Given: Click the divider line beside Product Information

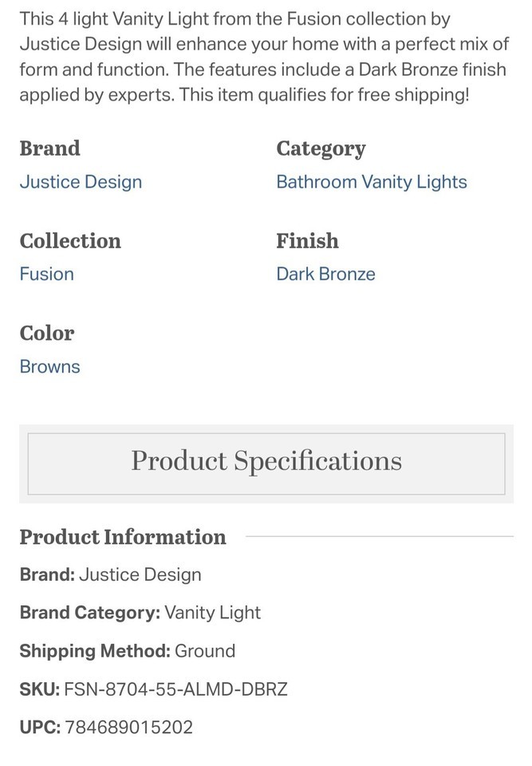Looking at the screenshot, I should (x=380, y=536).
